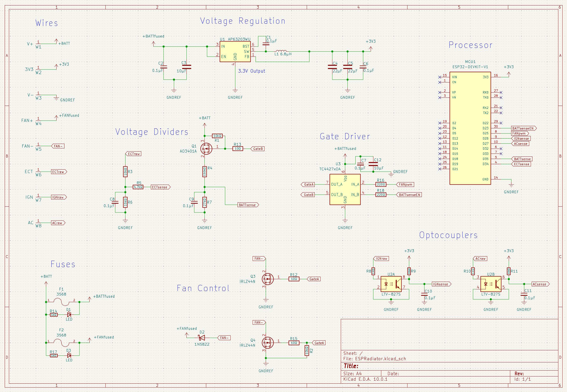The width and height of the screenshot is (567, 392).
Task: Click the ACsense label at U2B output
Action: point(540,284)
